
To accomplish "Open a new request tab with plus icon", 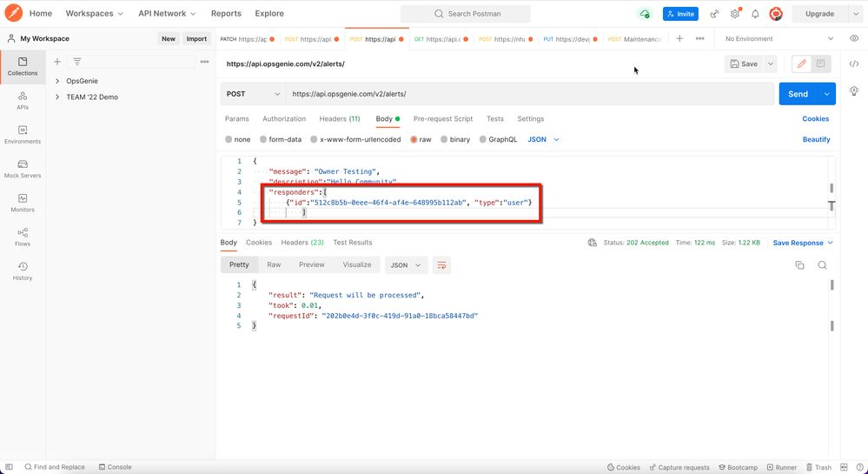I will [679, 39].
